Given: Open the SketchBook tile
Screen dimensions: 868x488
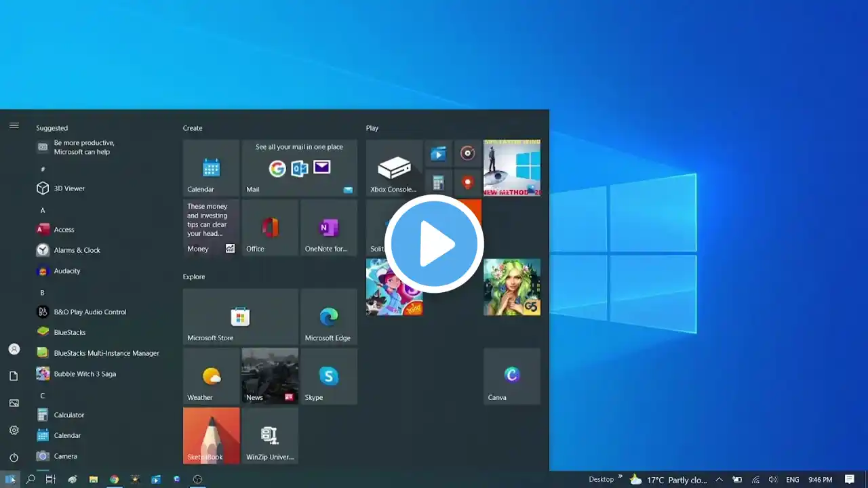Looking at the screenshot, I should click(x=211, y=436).
